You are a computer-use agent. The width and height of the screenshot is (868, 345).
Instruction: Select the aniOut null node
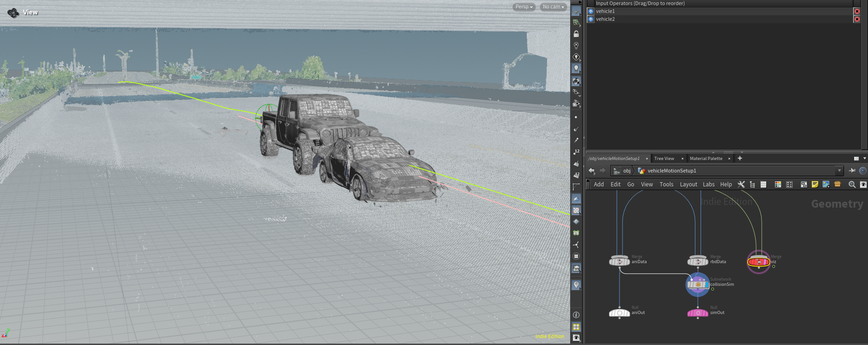tap(620, 313)
